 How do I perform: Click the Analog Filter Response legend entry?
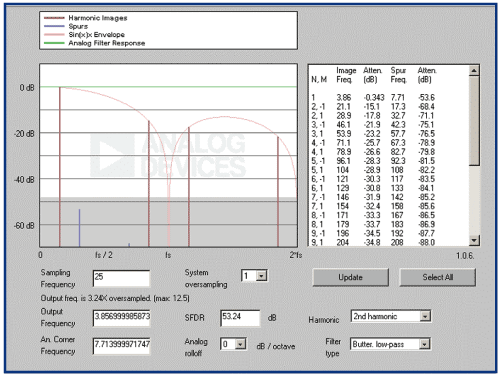click(94, 43)
